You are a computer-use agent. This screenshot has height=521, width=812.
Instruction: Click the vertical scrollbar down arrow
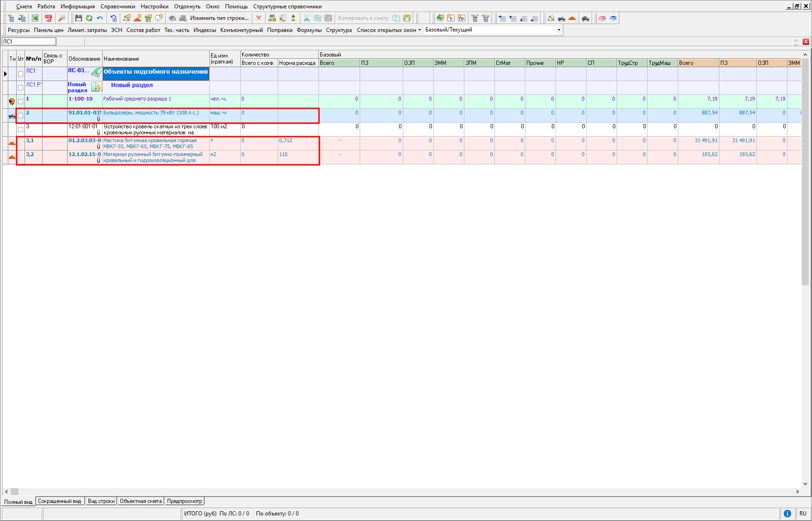point(805,483)
